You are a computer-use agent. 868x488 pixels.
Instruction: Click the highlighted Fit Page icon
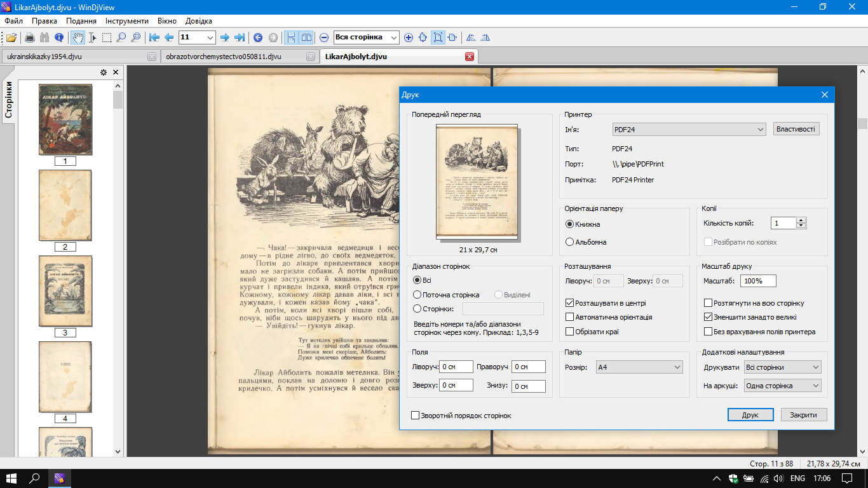(438, 37)
